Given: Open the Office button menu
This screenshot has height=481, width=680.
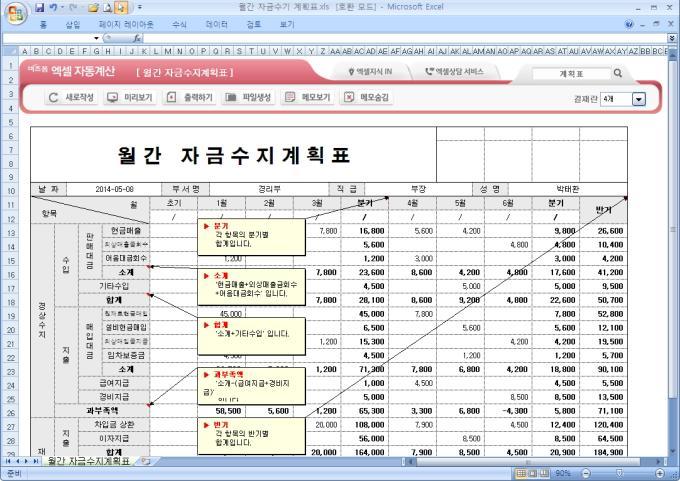Looking at the screenshot, I should (16, 13).
